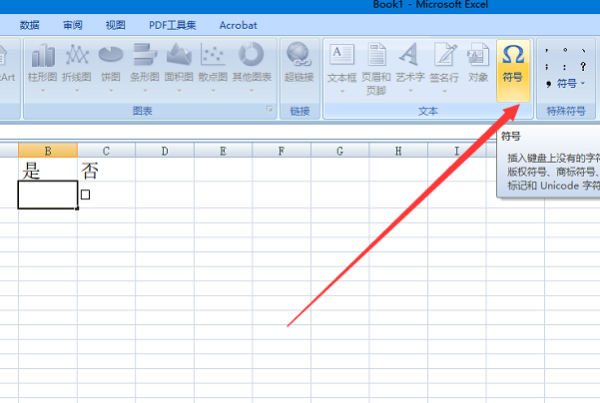
Task: Open other charts (其他图表)
Action: pyautogui.click(x=252, y=68)
